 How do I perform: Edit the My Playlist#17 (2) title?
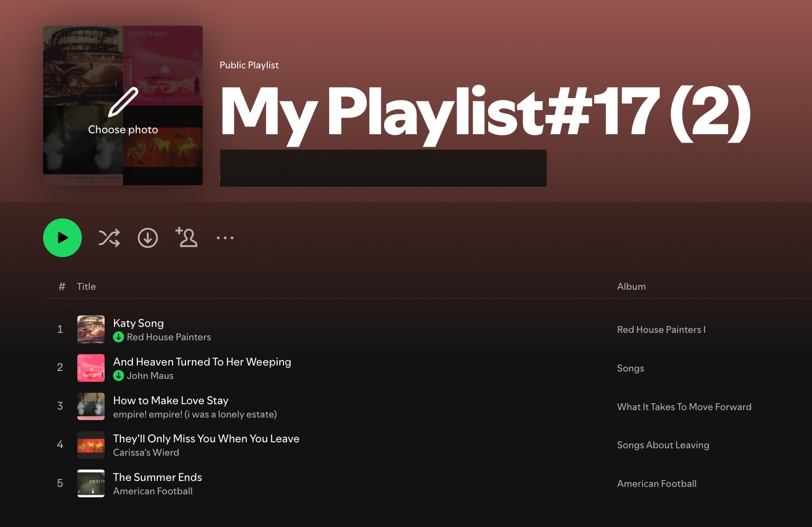pos(485,113)
